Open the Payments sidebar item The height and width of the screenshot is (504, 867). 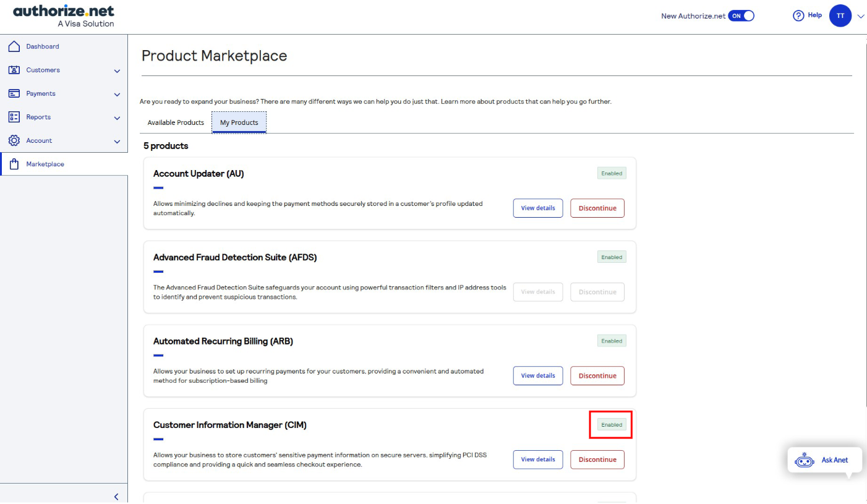pos(64,93)
